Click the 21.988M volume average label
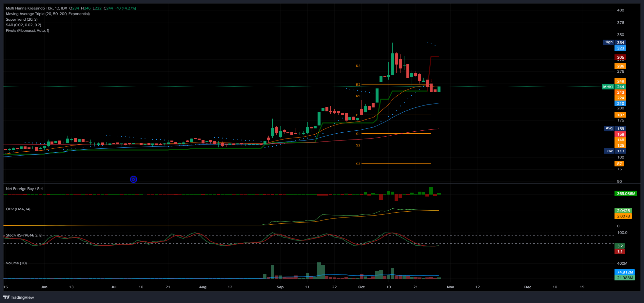 625,278
